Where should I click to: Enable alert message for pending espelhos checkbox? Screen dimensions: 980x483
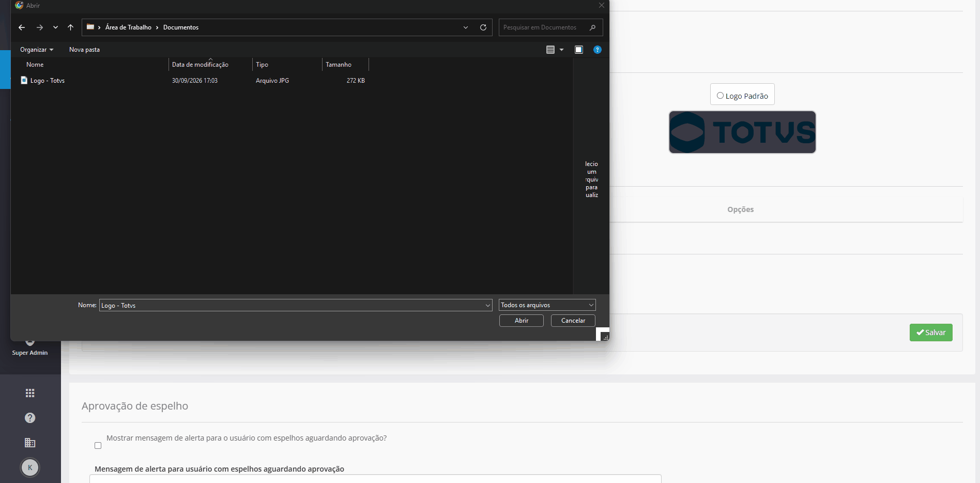pos(98,445)
